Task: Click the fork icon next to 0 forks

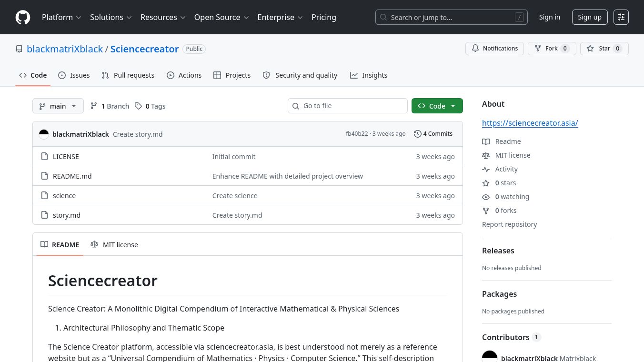Action: [486, 211]
